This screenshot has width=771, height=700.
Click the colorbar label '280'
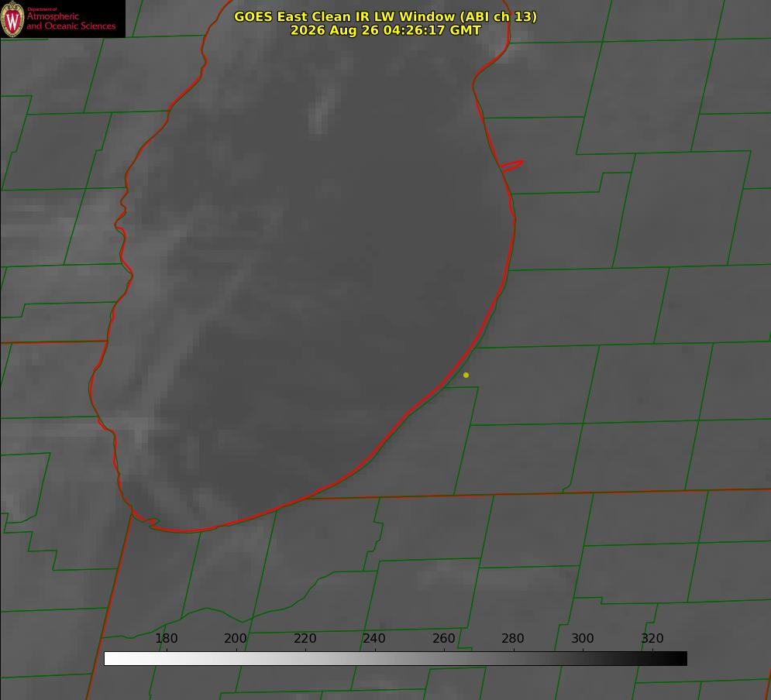(x=513, y=638)
